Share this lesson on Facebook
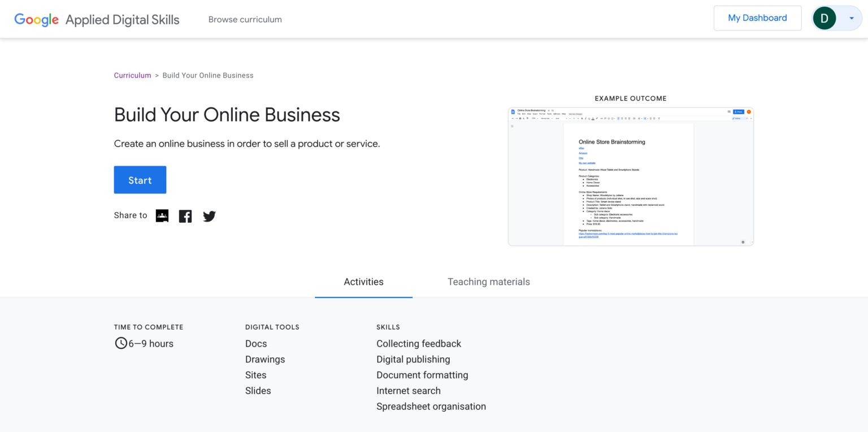 click(x=185, y=216)
